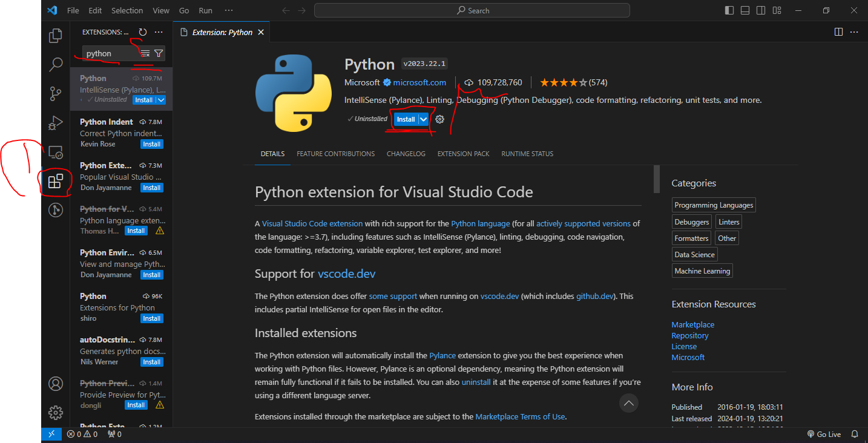Open the Git Graph icon in activity bar

click(x=56, y=210)
